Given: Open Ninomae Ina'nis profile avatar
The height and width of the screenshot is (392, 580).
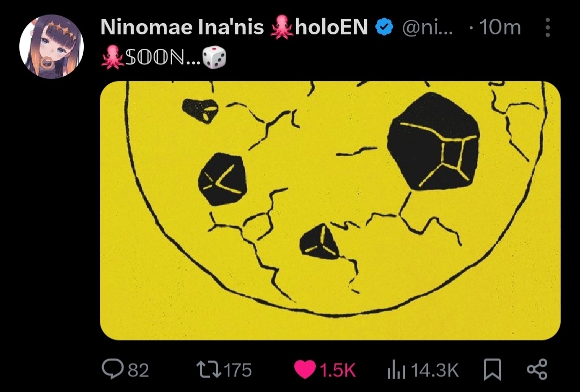Looking at the screenshot, I should [52, 47].
